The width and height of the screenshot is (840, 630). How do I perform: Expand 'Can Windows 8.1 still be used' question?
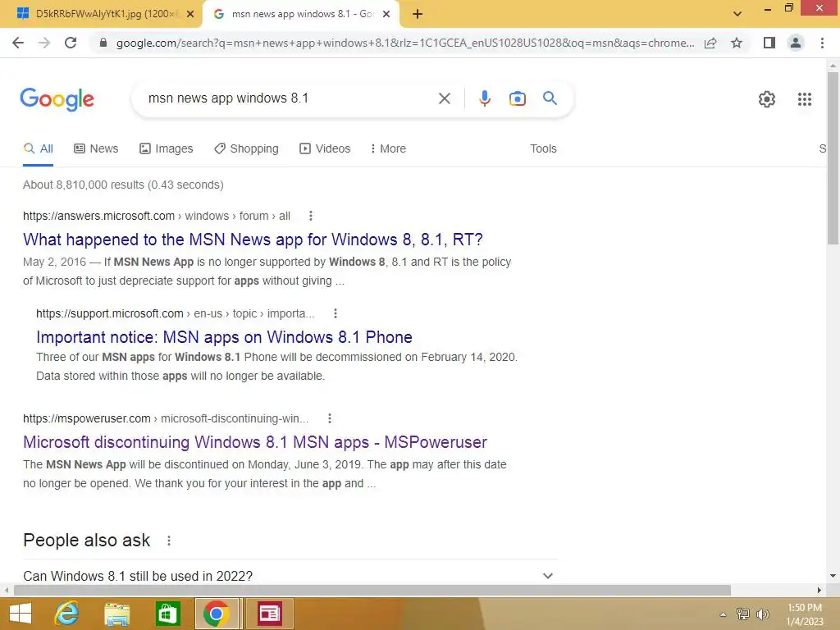290,576
